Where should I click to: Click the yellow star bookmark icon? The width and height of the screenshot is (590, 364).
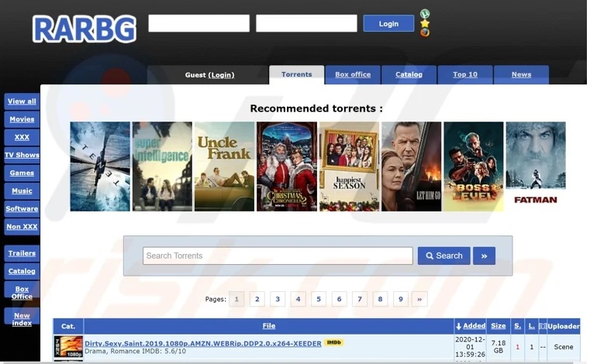[x=425, y=23]
